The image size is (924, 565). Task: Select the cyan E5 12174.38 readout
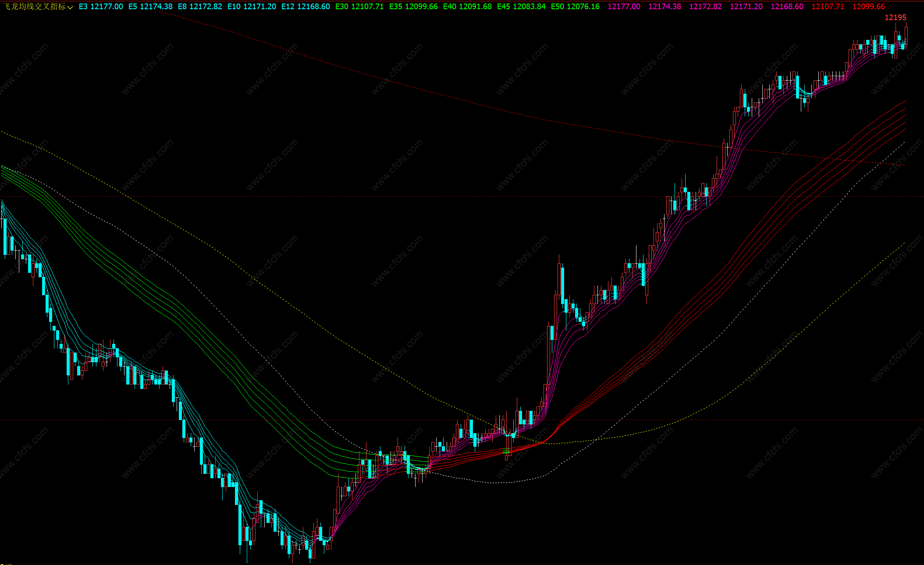[150, 7]
